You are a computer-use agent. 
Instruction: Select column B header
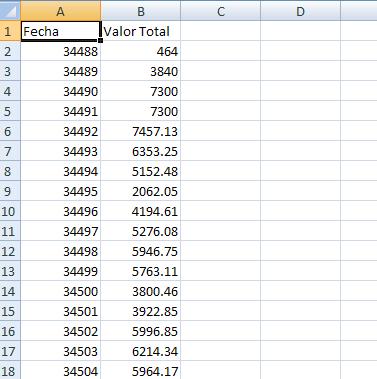click(141, 11)
